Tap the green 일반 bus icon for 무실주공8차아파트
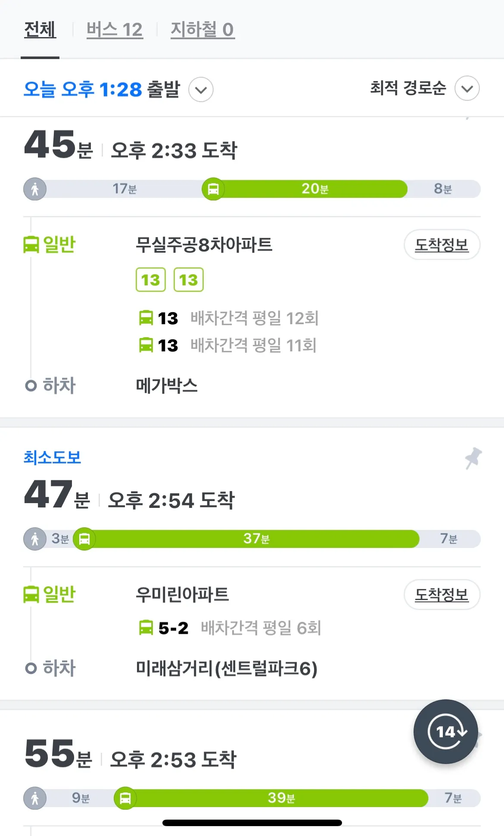This screenshot has width=504, height=836. 31,245
